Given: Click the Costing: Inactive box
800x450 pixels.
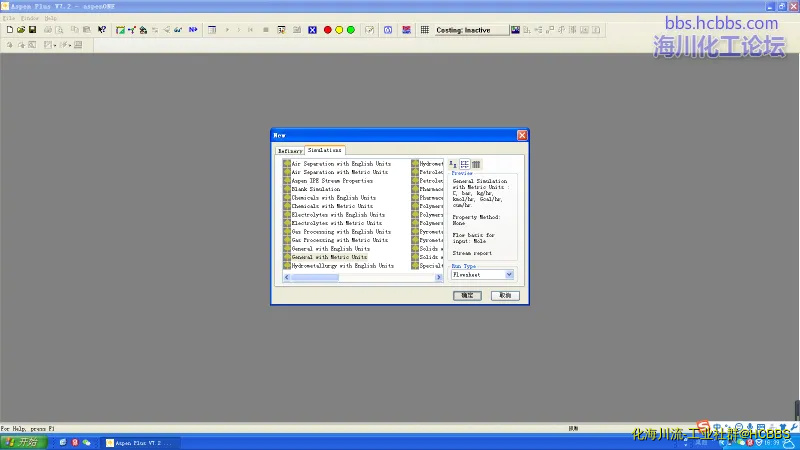Looking at the screenshot, I should click(x=471, y=30).
